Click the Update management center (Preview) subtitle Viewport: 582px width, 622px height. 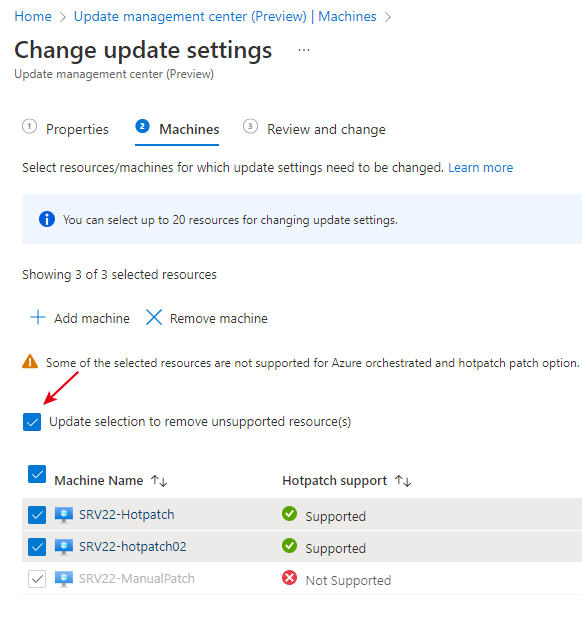coord(114,74)
